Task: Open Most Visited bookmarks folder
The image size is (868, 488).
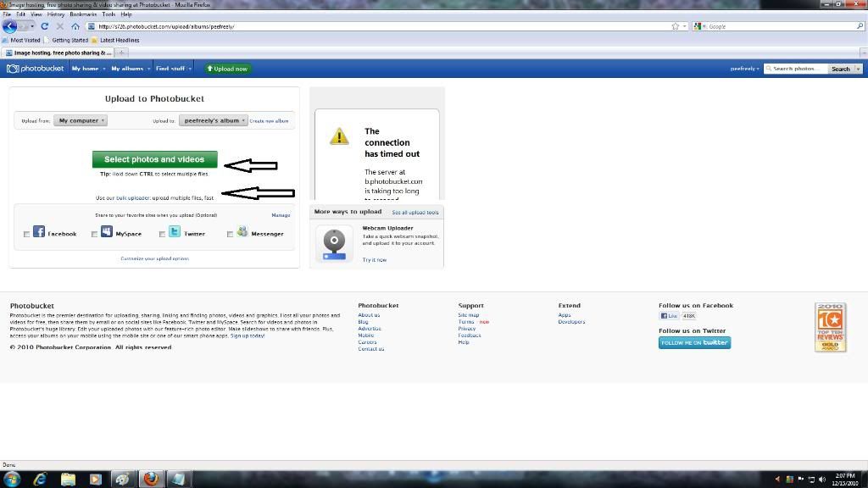Action: tap(21, 40)
